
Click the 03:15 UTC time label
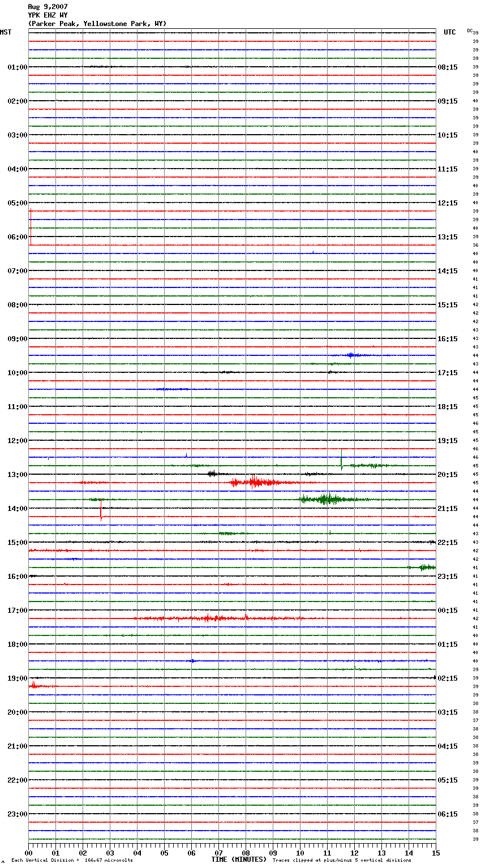(x=448, y=712)
